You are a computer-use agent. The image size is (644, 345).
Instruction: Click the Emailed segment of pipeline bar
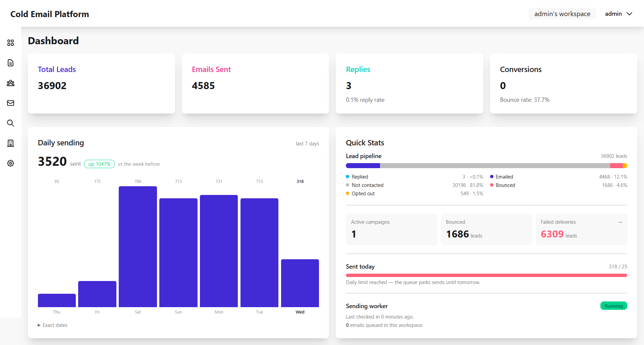tap(363, 165)
